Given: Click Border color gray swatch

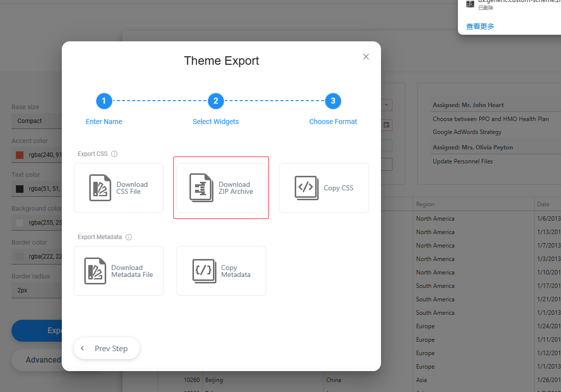Looking at the screenshot, I should [x=19, y=257].
